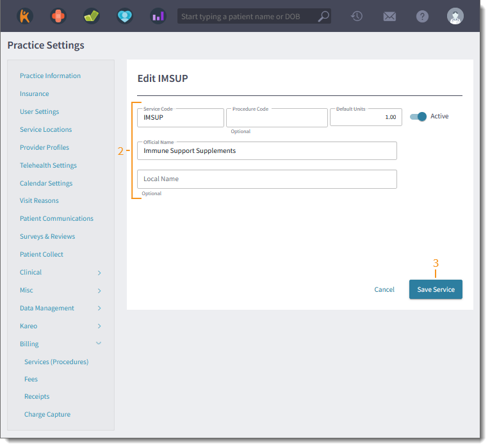
Task: Click the Official Name field
Action: [x=267, y=151]
